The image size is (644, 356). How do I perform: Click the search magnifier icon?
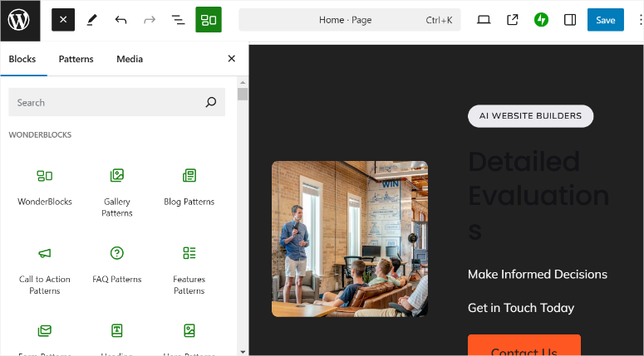(211, 102)
